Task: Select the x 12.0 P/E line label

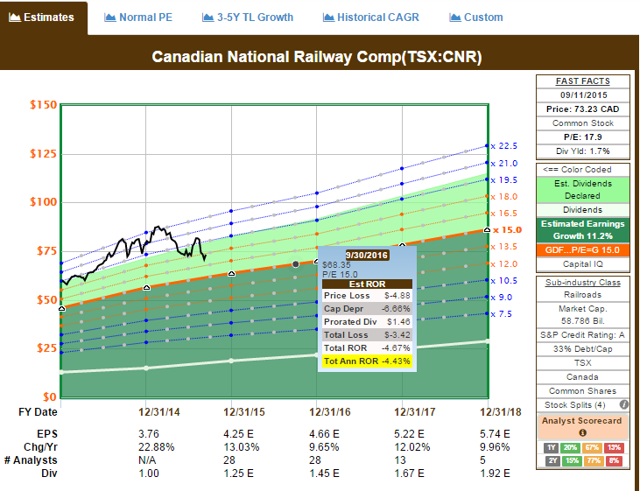Action: (504, 264)
